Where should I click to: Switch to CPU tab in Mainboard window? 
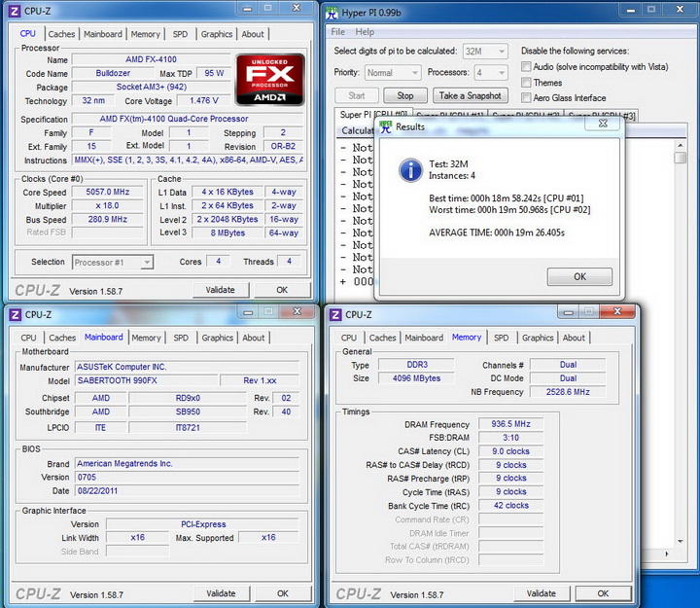(28, 338)
